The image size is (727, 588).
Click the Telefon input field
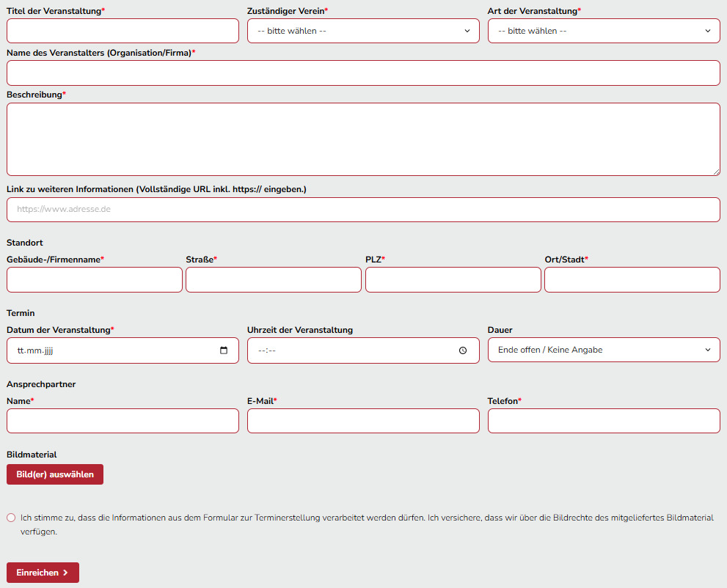click(x=604, y=421)
